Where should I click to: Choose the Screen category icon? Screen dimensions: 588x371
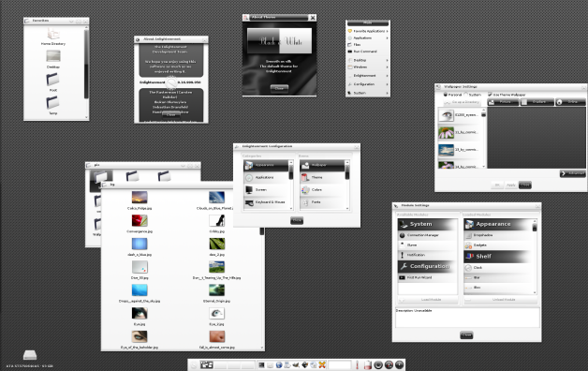[x=249, y=190]
